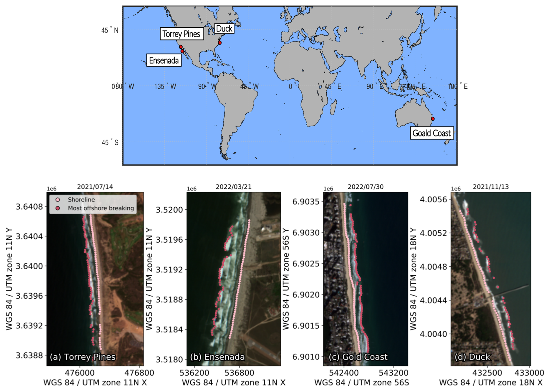Click the red marker at Ensenada
550x392 pixels.
tap(183, 51)
